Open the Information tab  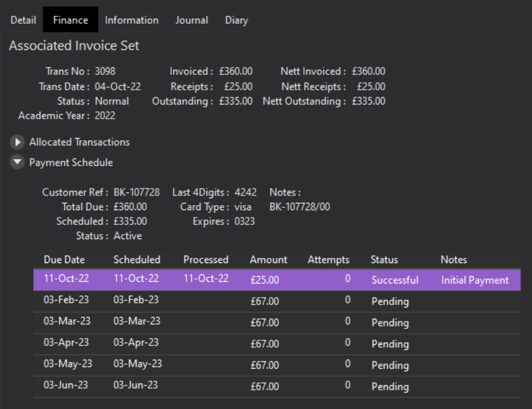132,20
